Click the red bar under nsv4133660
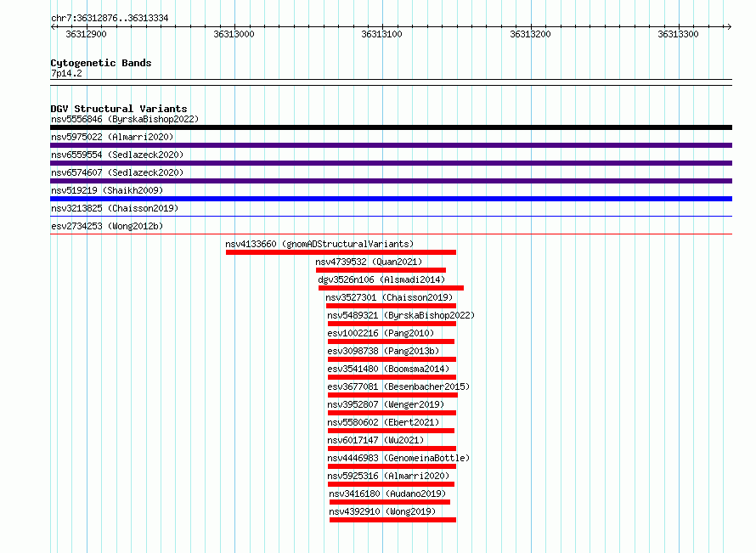 [341, 252]
